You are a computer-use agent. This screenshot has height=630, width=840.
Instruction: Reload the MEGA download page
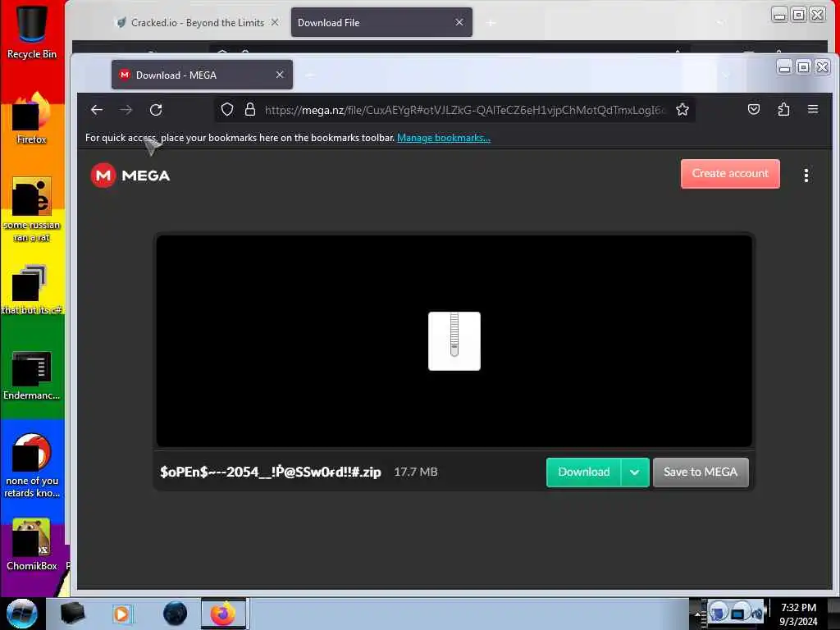click(x=156, y=110)
